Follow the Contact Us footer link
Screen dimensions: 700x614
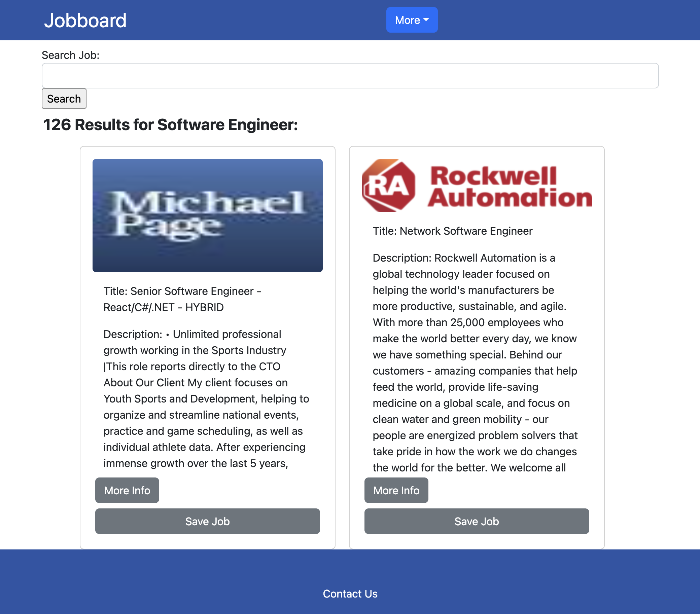pyautogui.click(x=350, y=593)
